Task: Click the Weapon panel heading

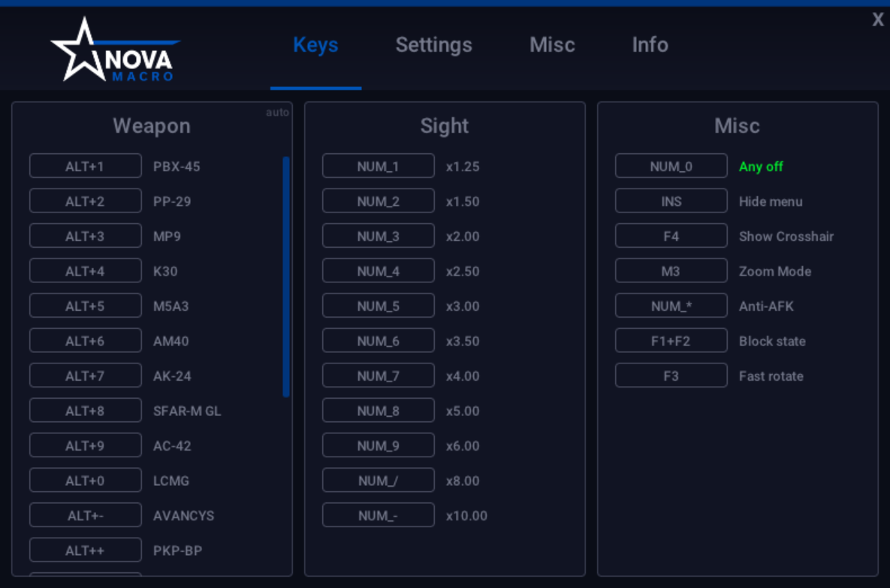Action: click(152, 125)
